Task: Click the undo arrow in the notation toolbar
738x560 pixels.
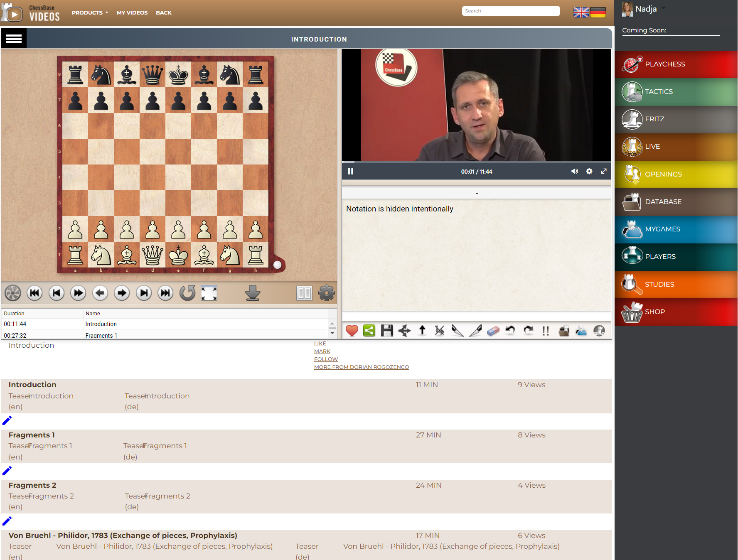Action: point(510,331)
